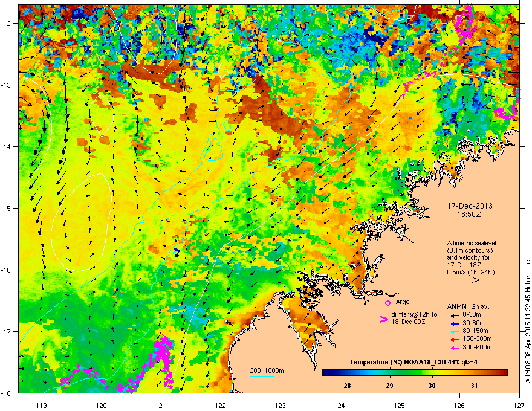
Task: Click the '31' colorbar tick label
Action: tap(475, 385)
